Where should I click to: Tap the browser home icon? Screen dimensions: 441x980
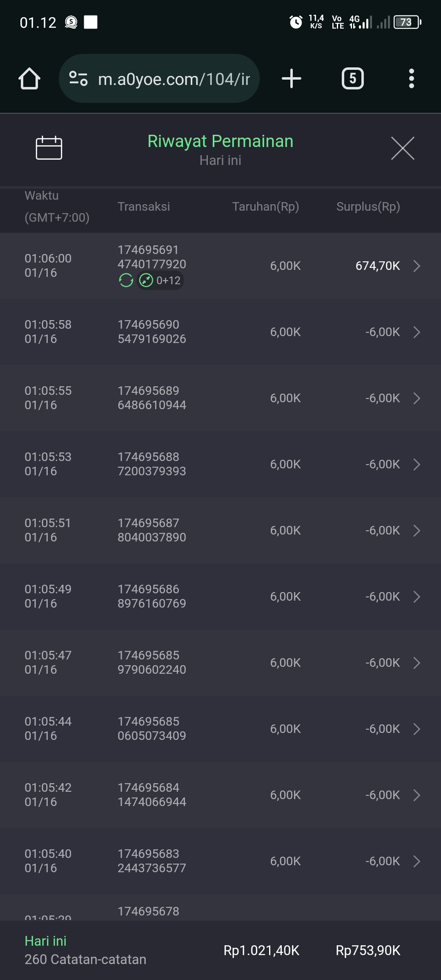(29, 78)
